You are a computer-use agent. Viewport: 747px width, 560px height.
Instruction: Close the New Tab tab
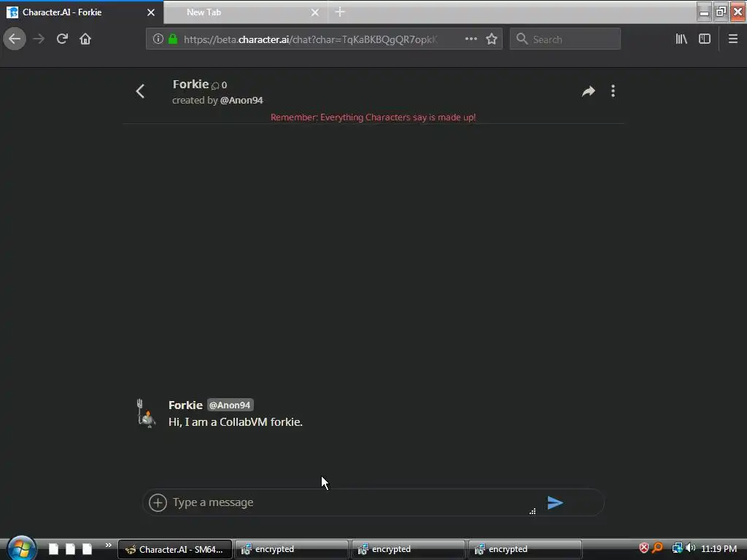point(315,12)
